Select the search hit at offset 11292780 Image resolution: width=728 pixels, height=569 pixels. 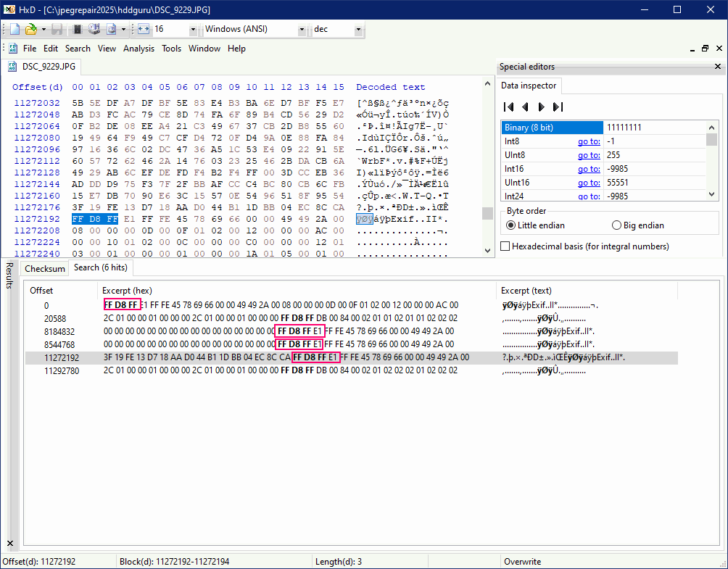click(352, 370)
